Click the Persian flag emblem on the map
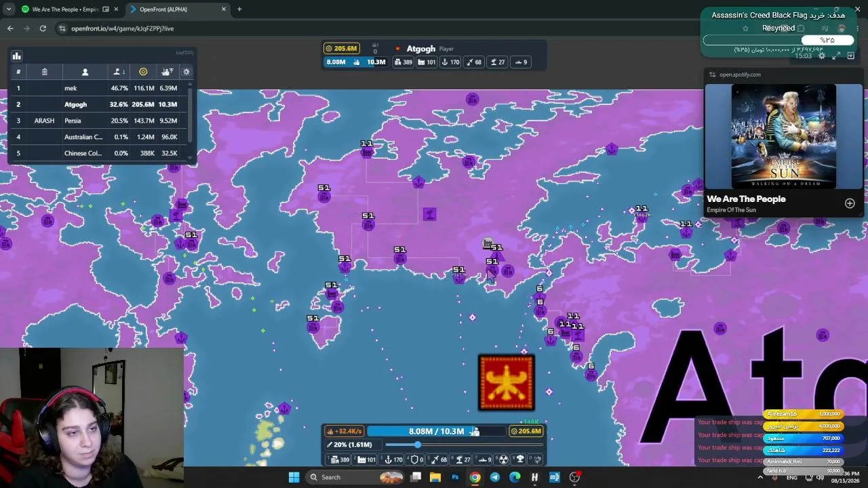This screenshot has height=488, width=868. 507,383
